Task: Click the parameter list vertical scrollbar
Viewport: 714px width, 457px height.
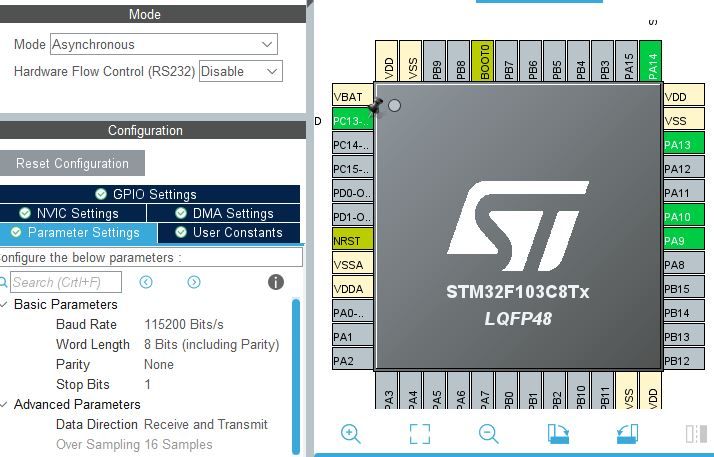Action: pos(296,376)
